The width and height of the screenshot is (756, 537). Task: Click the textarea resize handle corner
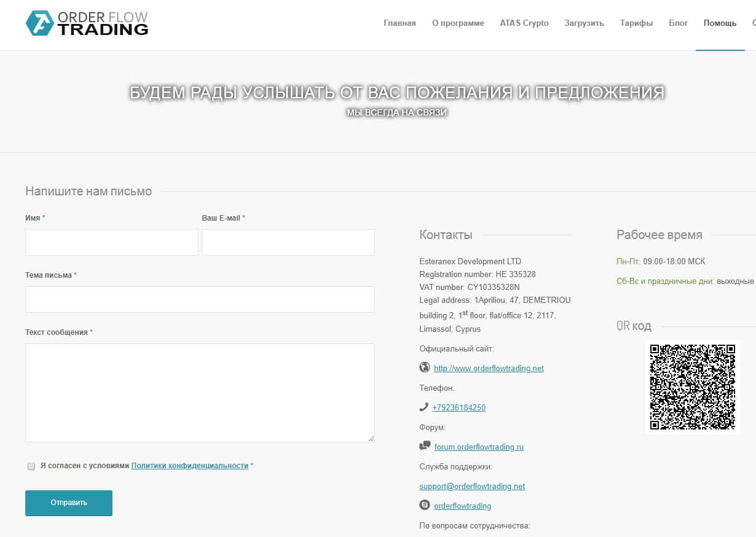(x=371, y=439)
